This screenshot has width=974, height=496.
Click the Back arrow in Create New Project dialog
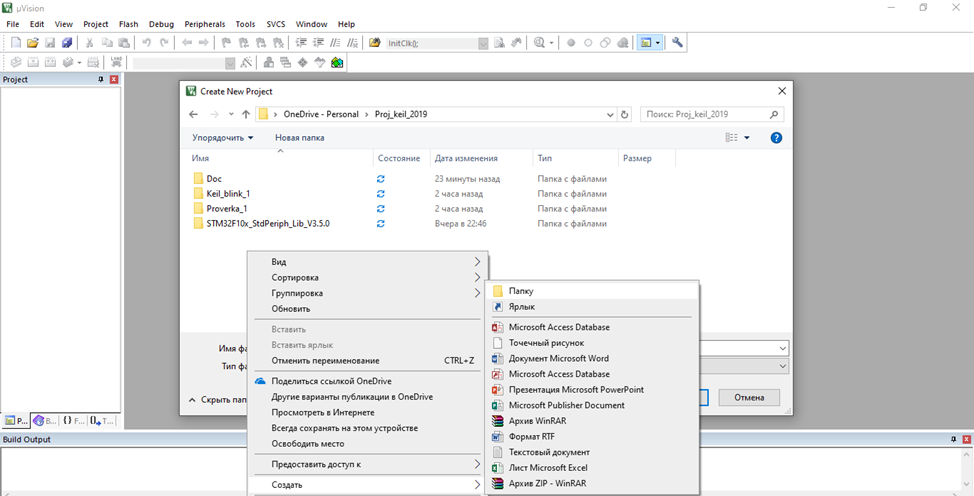193,114
